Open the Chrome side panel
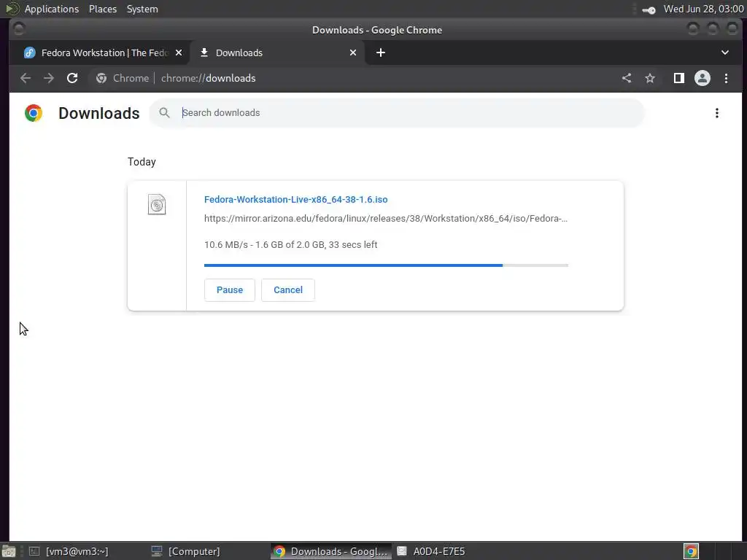Screen dimensions: 747x560 pos(679,78)
